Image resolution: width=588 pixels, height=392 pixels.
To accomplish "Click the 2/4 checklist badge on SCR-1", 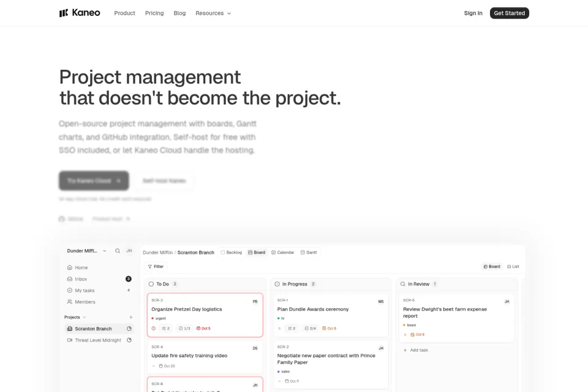I will tap(310, 328).
